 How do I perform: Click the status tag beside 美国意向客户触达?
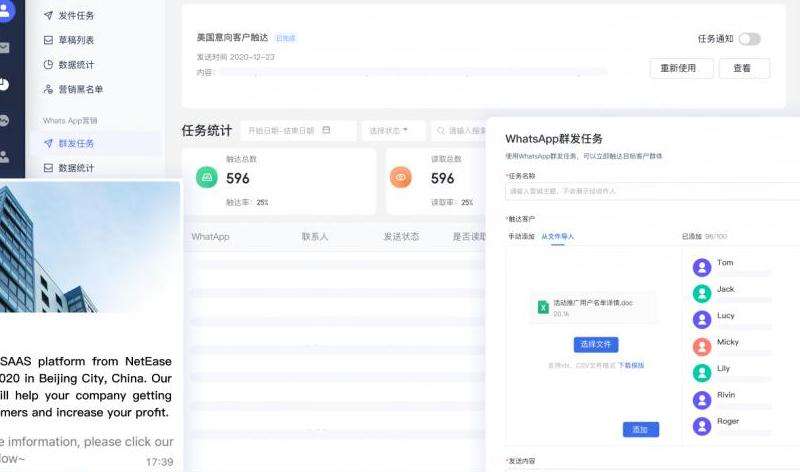pyautogui.click(x=286, y=38)
